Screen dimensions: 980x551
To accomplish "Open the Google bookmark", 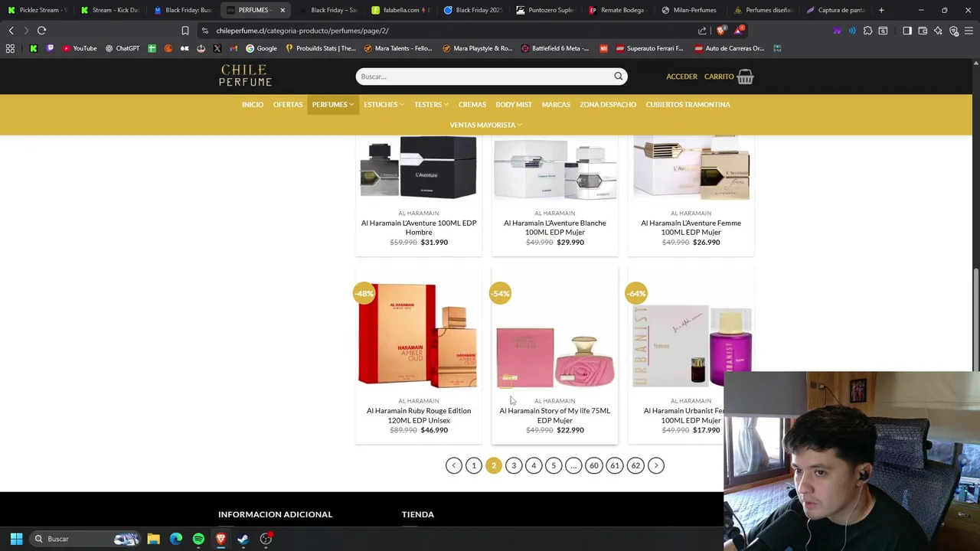I will [x=261, y=48].
